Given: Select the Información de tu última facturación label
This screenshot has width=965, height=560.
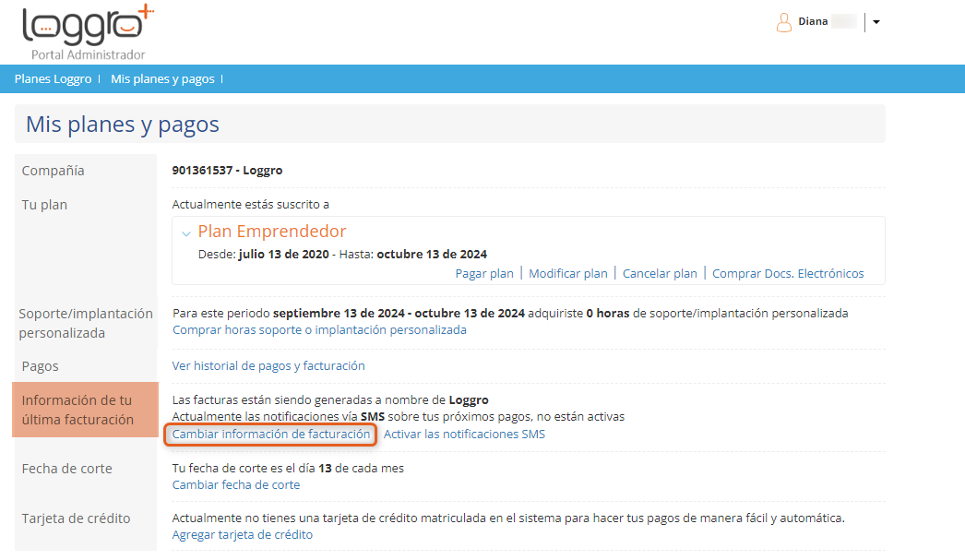Looking at the screenshot, I should tap(77, 410).
